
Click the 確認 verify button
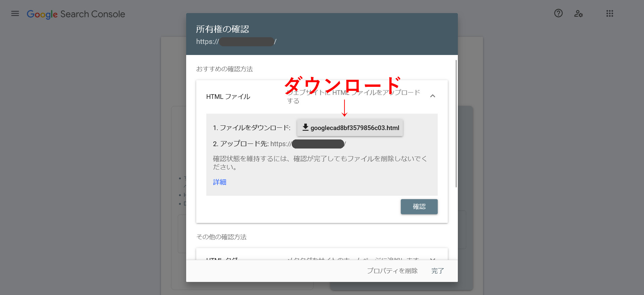[x=419, y=206]
